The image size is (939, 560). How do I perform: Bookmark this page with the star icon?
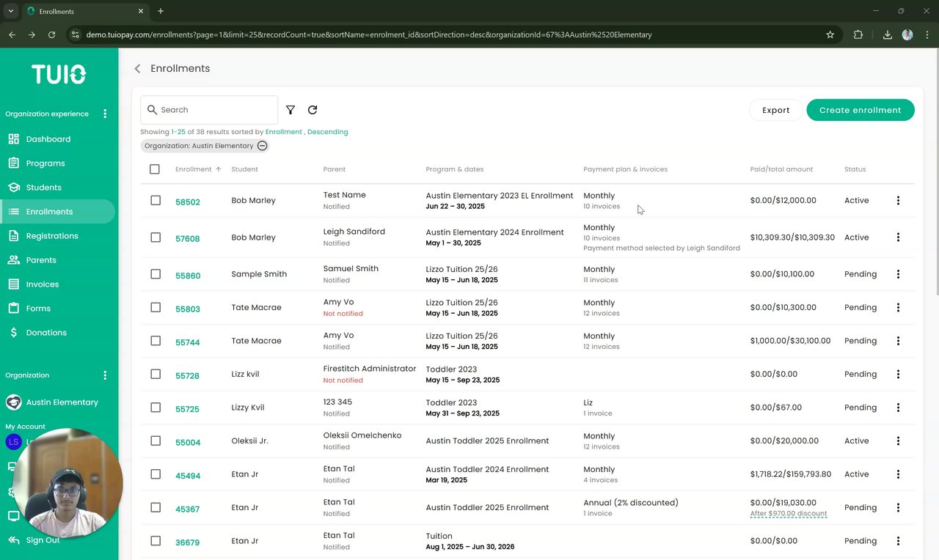[830, 34]
